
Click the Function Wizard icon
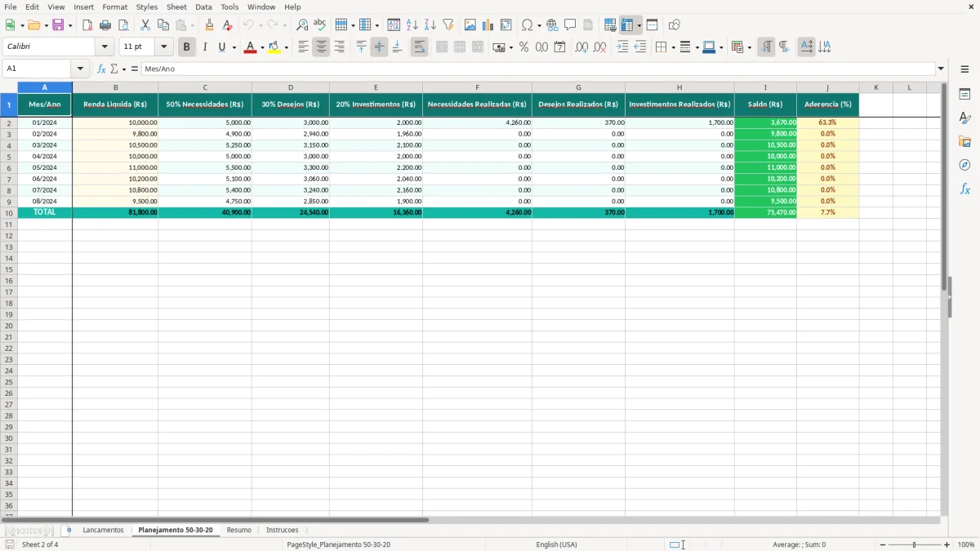(101, 69)
